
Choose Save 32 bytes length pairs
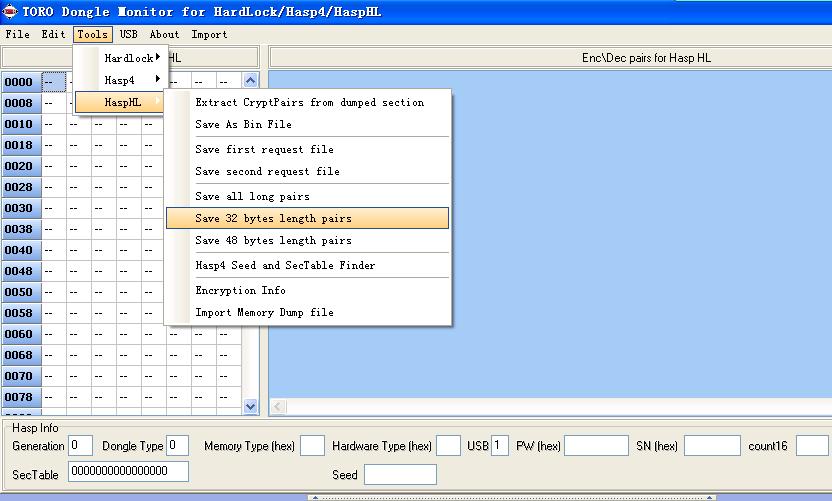coord(308,218)
